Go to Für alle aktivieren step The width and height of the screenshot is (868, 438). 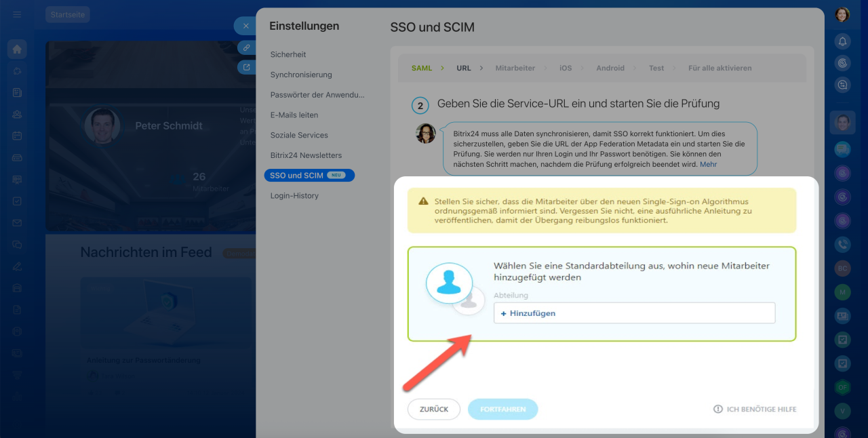pyautogui.click(x=719, y=68)
